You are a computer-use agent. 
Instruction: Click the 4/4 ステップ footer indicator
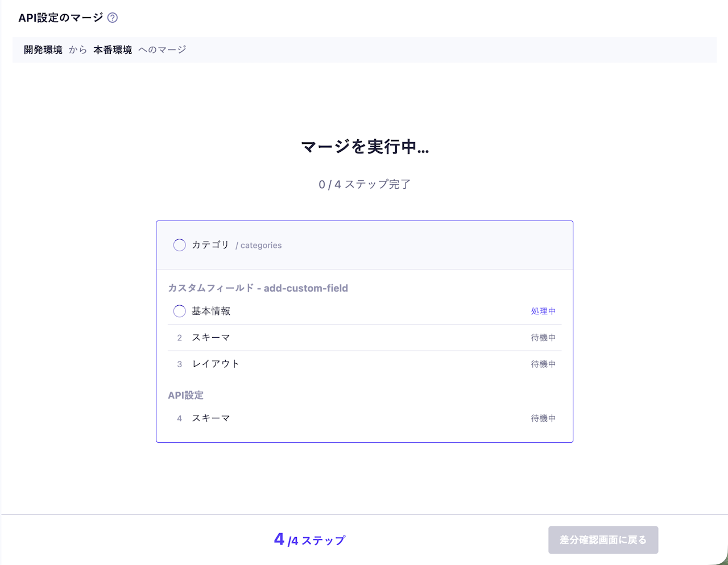click(x=309, y=539)
